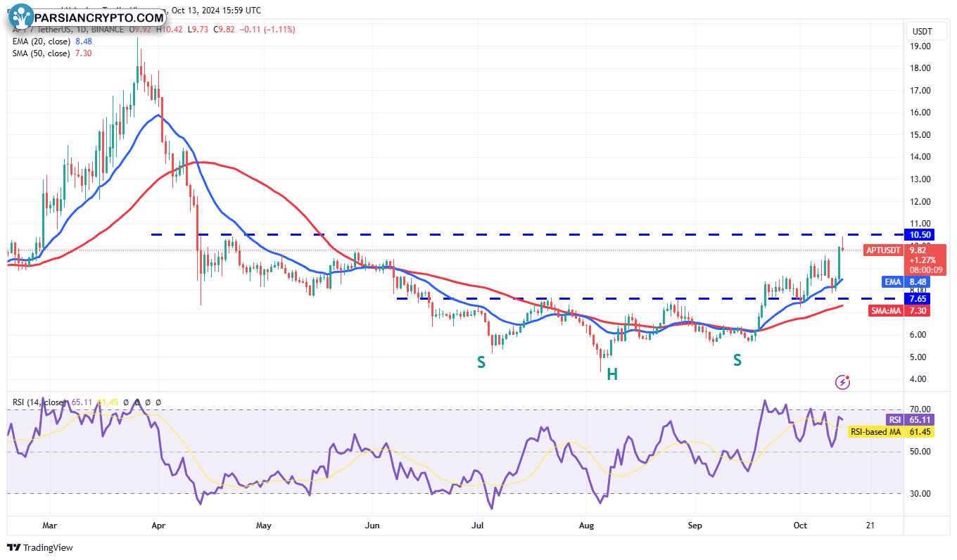Click the Mar label on time axis

tap(49, 525)
